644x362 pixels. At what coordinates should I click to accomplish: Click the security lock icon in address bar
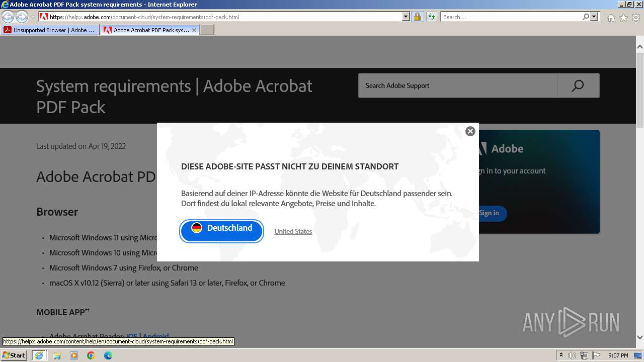click(x=417, y=17)
